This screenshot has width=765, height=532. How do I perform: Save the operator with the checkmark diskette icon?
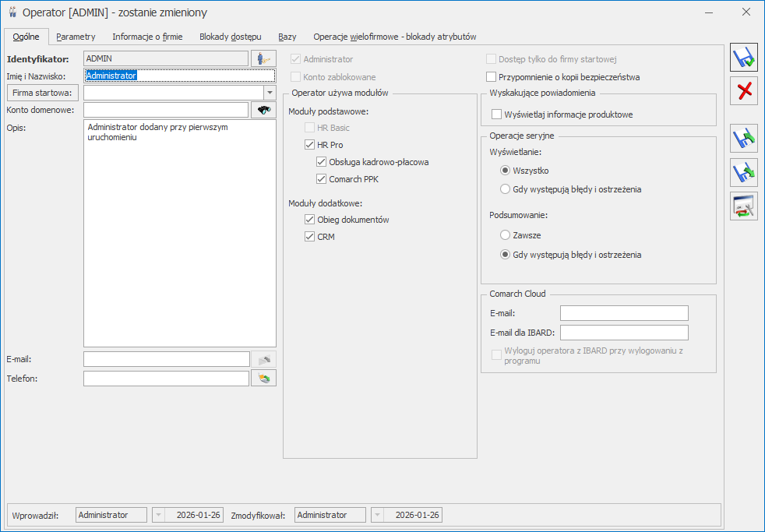click(743, 58)
